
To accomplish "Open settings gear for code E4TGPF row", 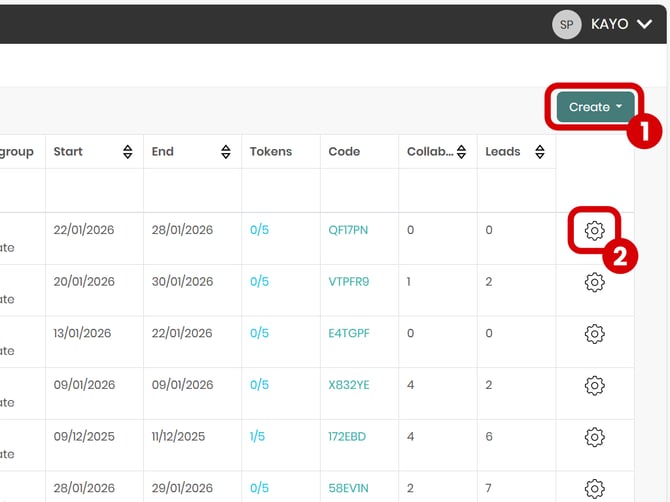I will click(594, 333).
